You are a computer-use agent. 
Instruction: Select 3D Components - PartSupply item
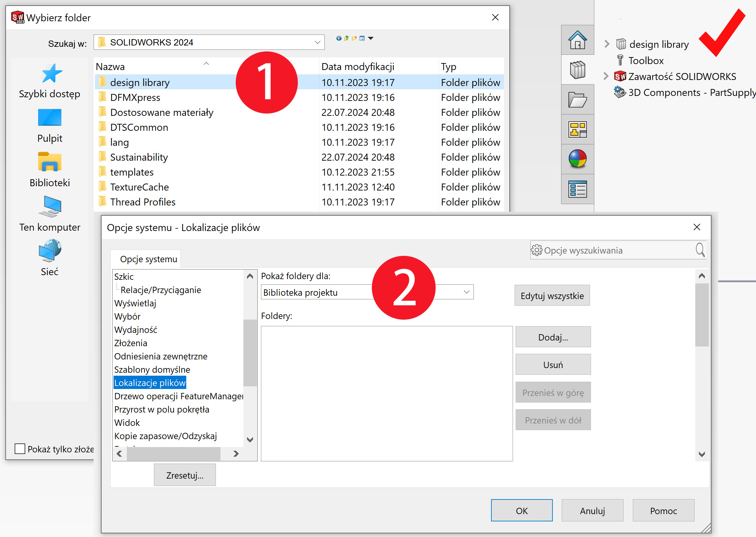(685, 92)
